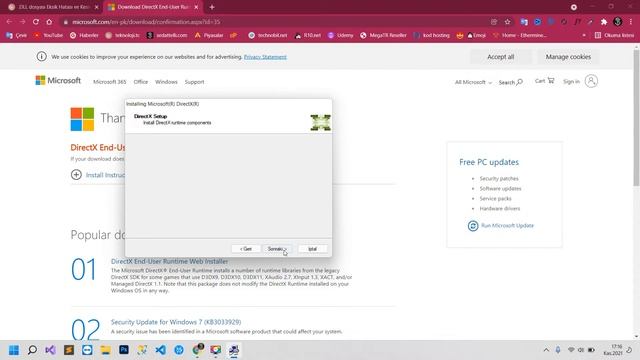Go back in browser
Screen dimensions: 640x360
tap(9, 22)
